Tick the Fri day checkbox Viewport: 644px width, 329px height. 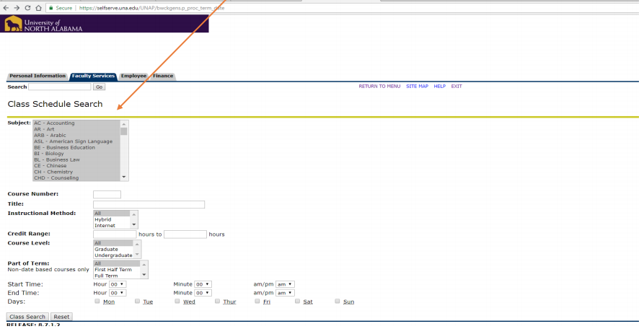tap(257, 302)
